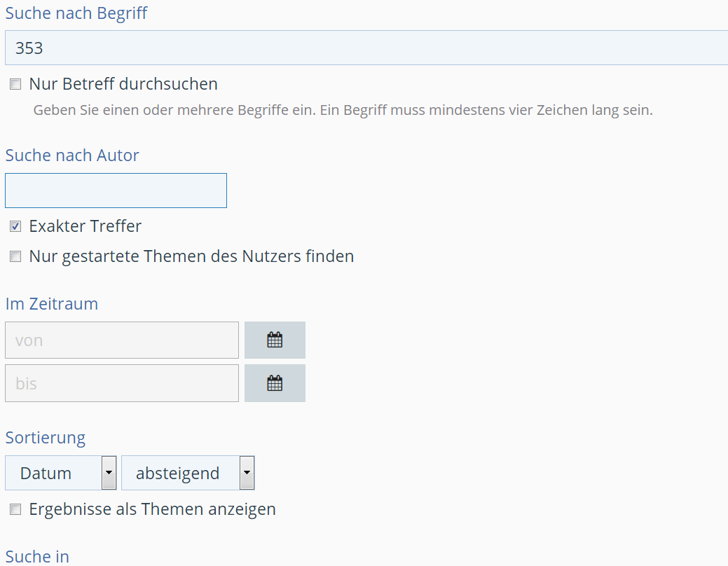Viewport: 728px width, 566px height.
Task: Open the Datum sort field dropdown
Action: pyautogui.click(x=60, y=473)
